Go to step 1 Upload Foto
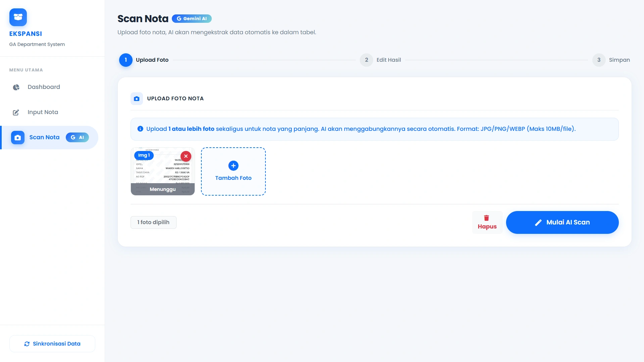This screenshot has width=644, height=362. click(x=144, y=60)
